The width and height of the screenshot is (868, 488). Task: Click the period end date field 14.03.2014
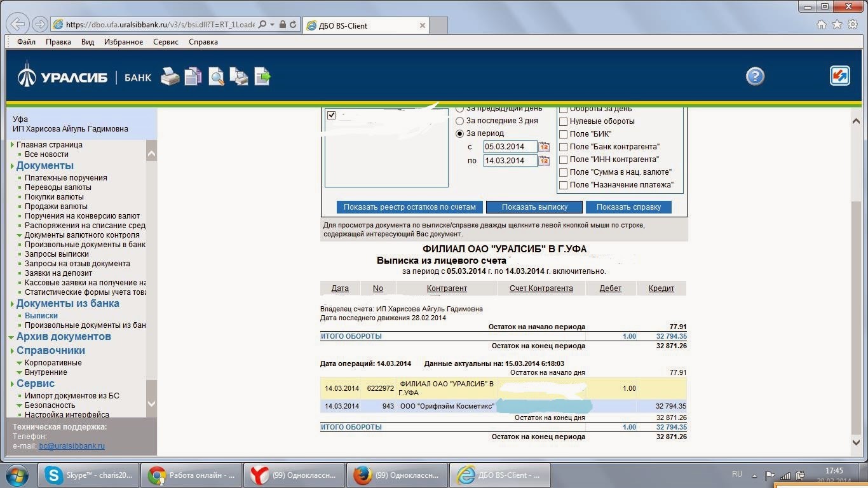[510, 161]
